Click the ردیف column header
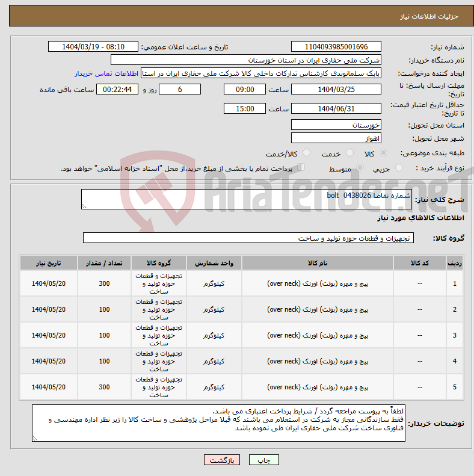Screen dimensions: 474x476 [x=455, y=263]
